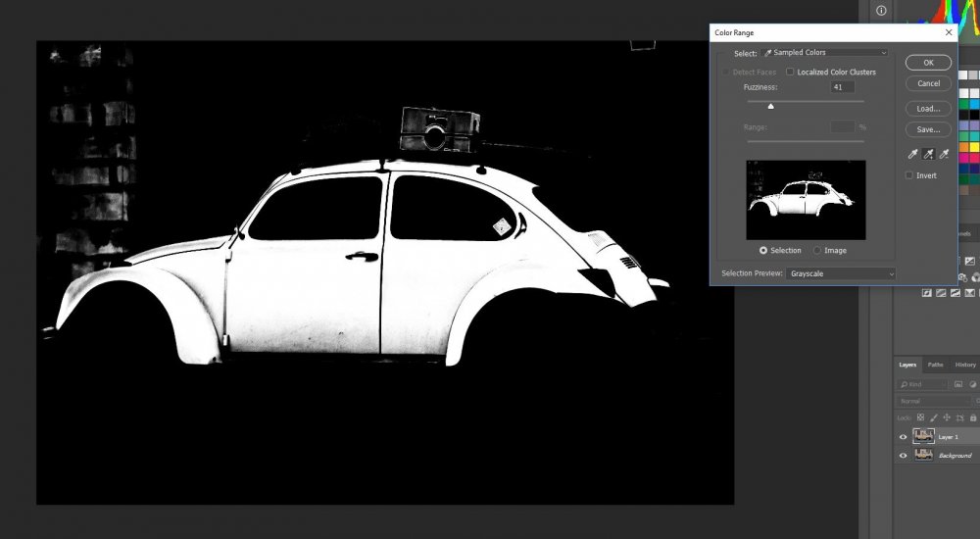Click the 'Layer 1' layer name
This screenshot has width=980, height=539.
(x=948, y=437)
